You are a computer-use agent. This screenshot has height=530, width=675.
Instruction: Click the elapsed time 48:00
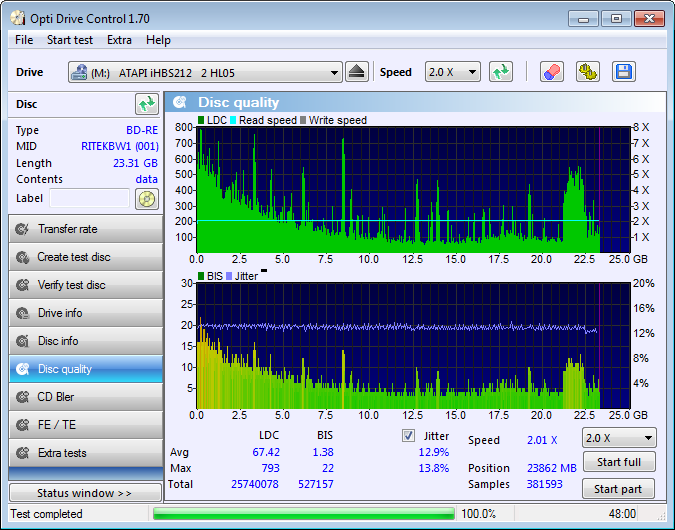point(622,514)
